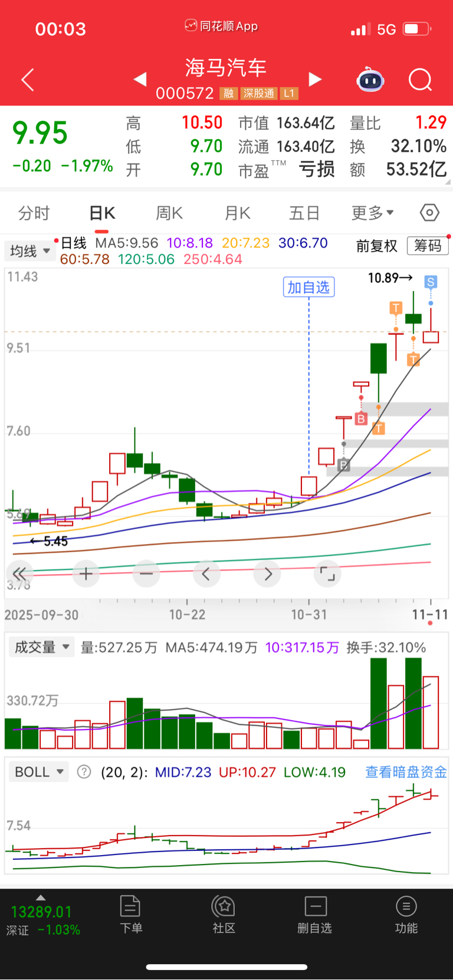Expand 深证 index bar arrow
The height and width of the screenshot is (980, 453).
pos(41,897)
